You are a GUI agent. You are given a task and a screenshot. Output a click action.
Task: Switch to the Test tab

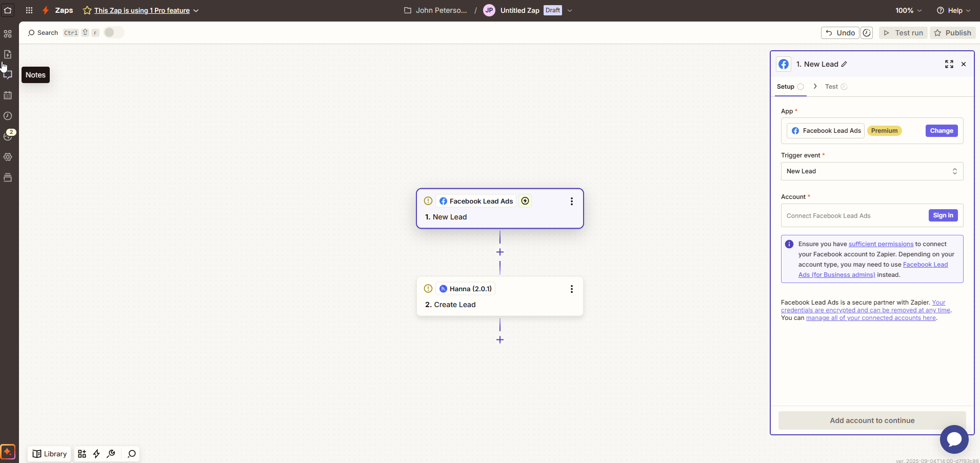tap(836, 87)
